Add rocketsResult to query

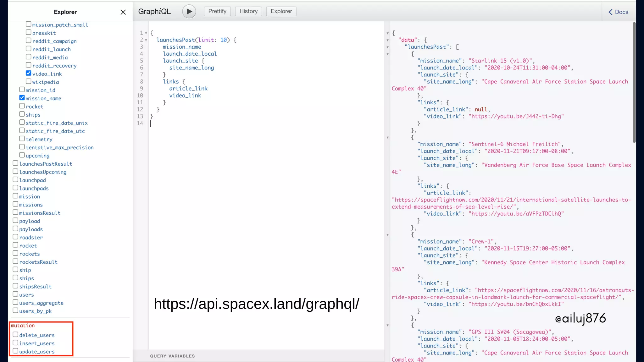click(x=15, y=261)
